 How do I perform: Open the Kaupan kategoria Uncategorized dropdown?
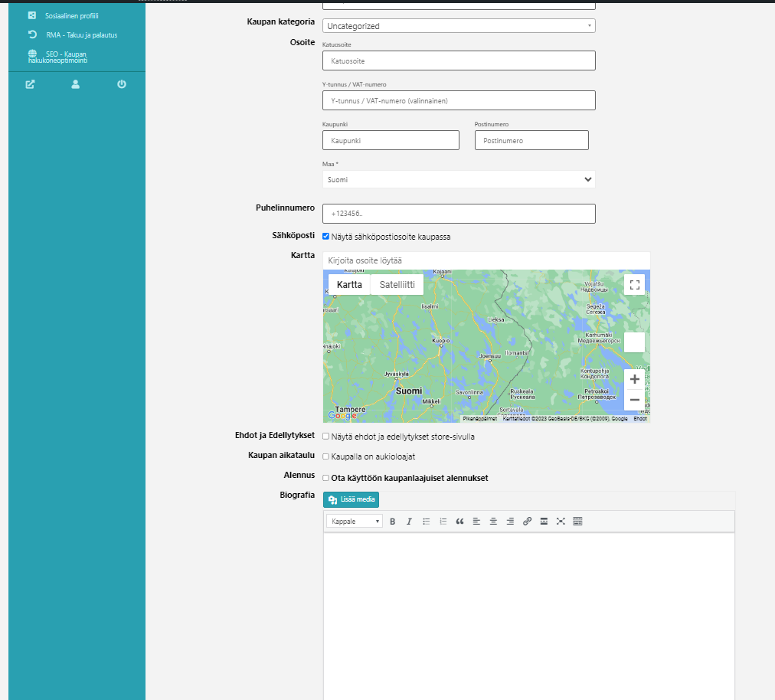pyautogui.click(x=459, y=26)
